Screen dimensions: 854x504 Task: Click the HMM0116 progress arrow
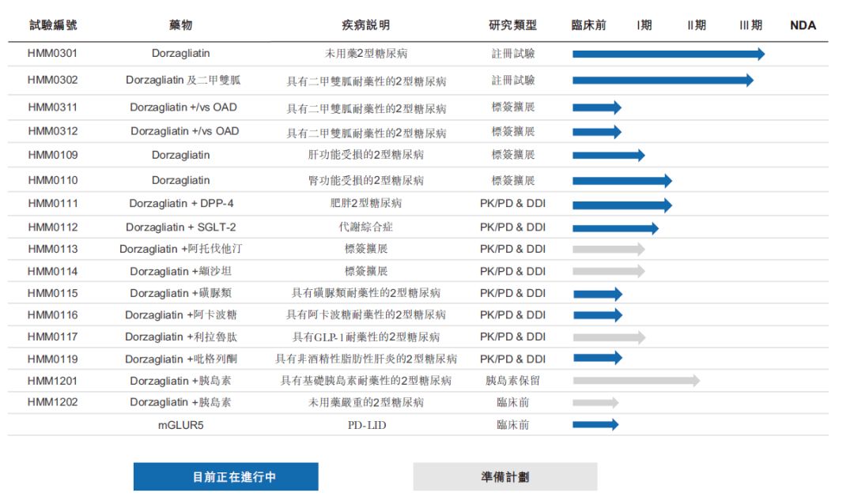(598, 315)
